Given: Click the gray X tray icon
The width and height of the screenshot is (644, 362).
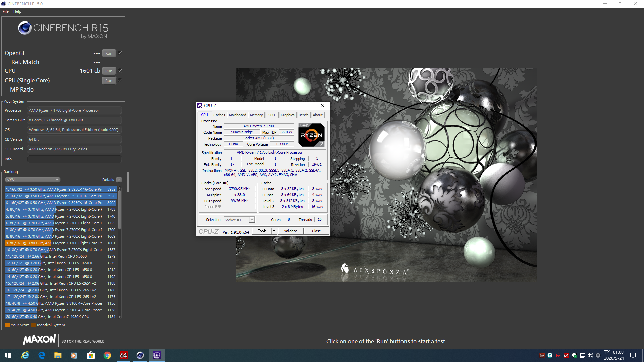Looking at the screenshot, I should click(598, 355).
